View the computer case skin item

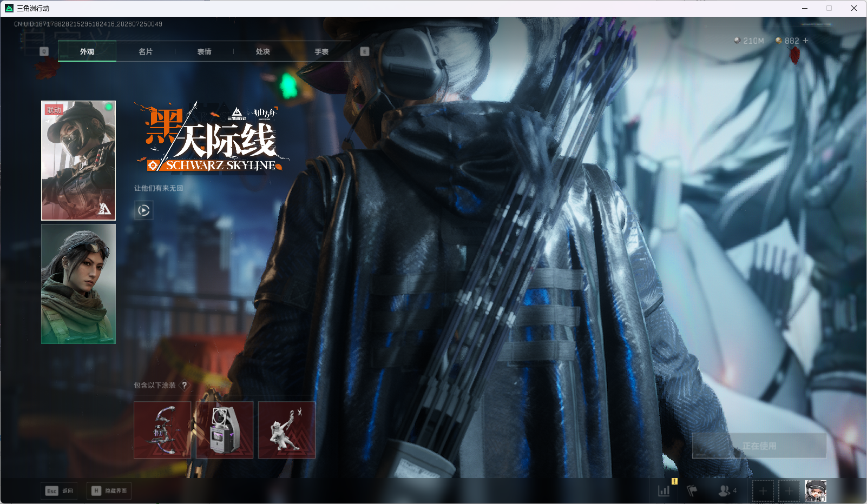click(225, 430)
